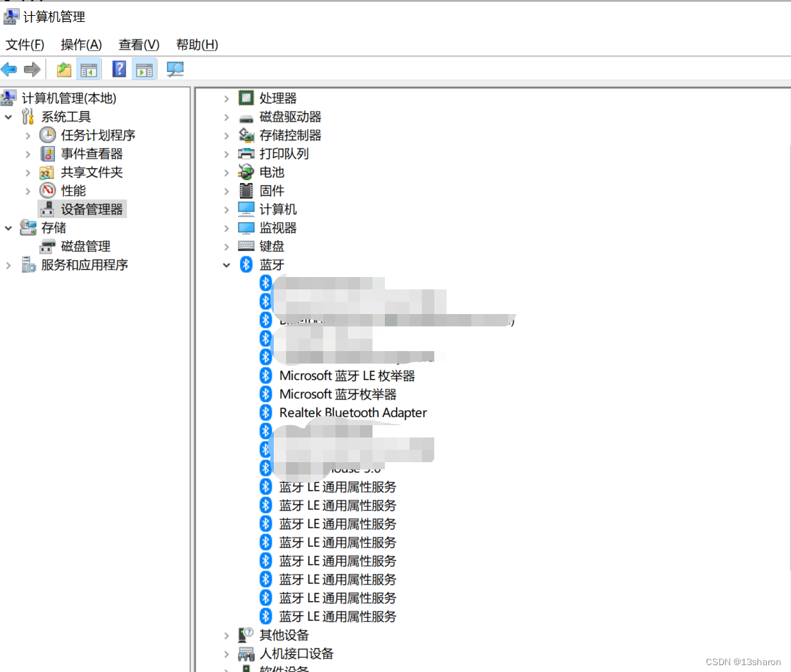Click the 固件 firmware icon

tap(246, 191)
